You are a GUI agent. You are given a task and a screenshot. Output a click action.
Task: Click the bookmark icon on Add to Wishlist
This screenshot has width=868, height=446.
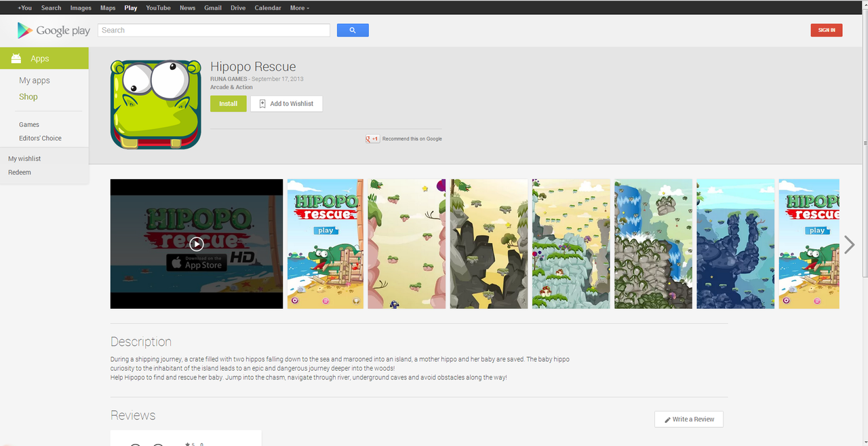[262, 104]
